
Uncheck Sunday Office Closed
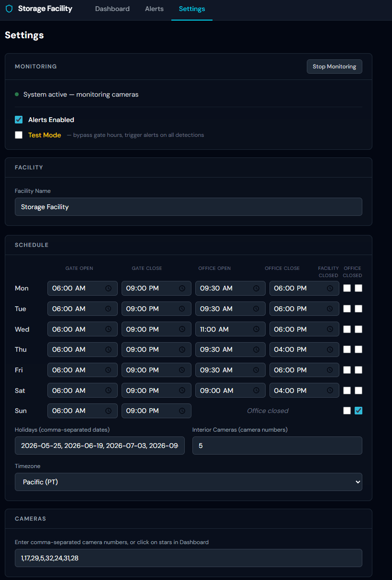point(358,411)
